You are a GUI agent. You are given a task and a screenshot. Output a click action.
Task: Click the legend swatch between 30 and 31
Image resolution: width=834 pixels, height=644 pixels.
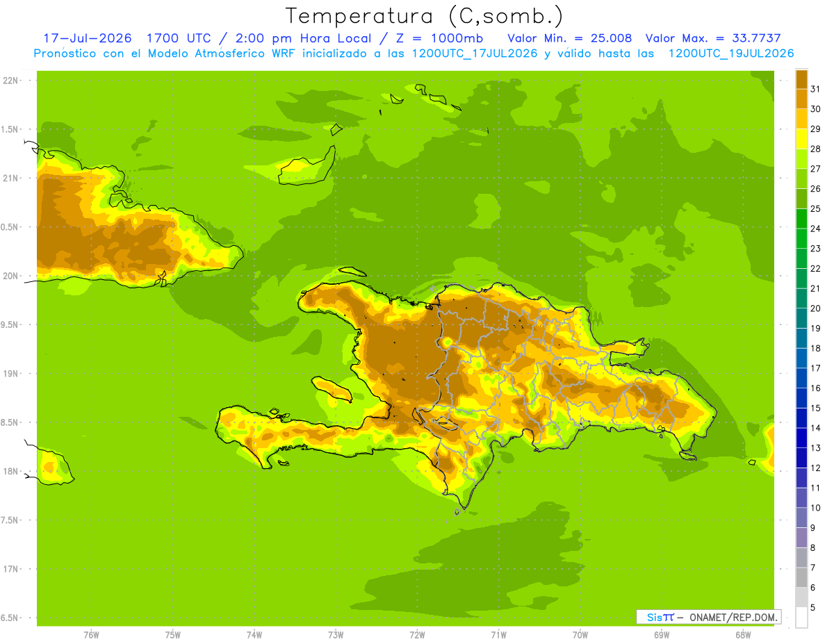pos(801,99)
